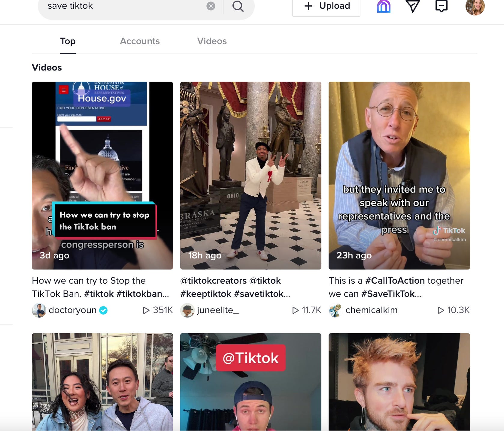Play the chemicalkim video from 23h ago
Viewport: 504px width, 431px height.
coord(399,175)
